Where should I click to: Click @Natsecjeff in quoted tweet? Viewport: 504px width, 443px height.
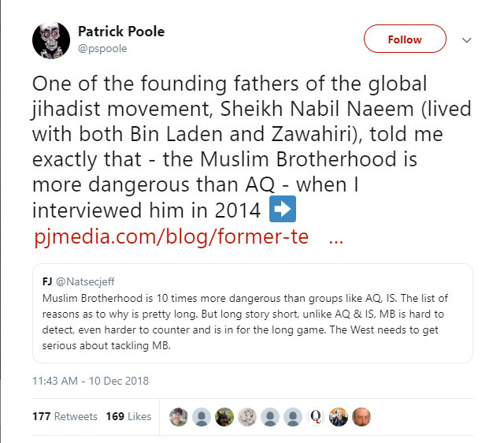(x=85, y=282)
